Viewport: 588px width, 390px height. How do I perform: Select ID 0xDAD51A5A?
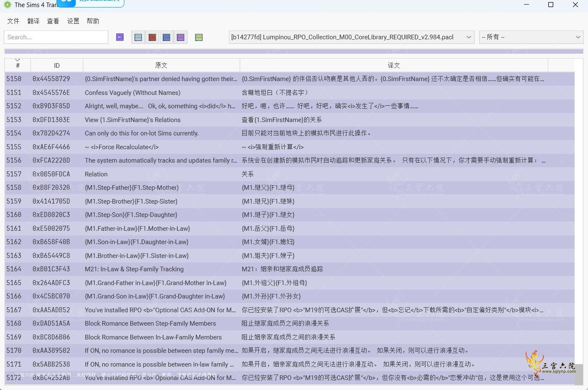pos(51,324)
